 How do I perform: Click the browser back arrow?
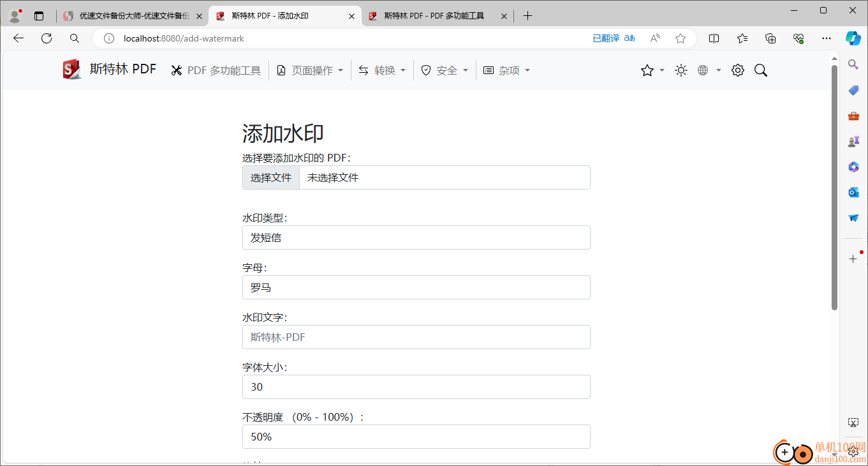18,38
